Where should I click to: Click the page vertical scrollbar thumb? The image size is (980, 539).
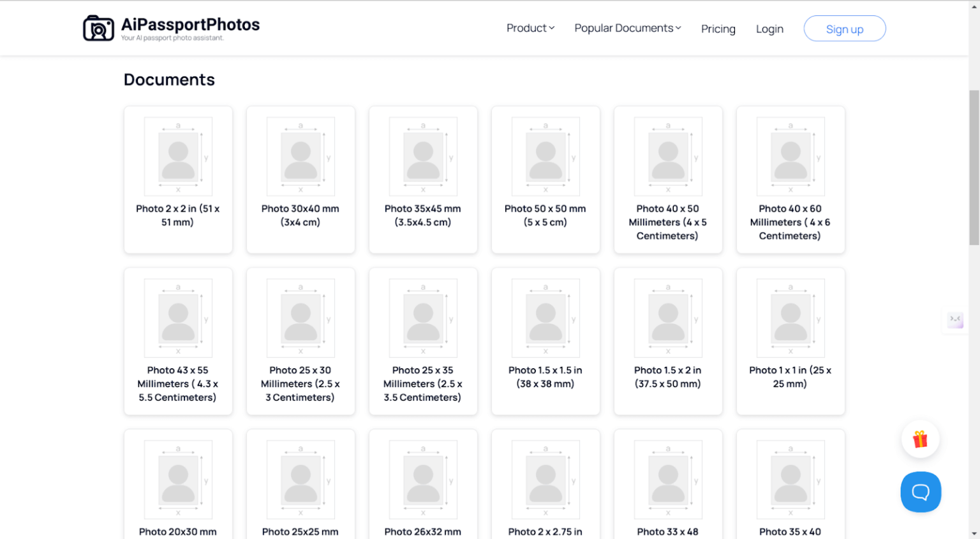[x=974, y=167]
